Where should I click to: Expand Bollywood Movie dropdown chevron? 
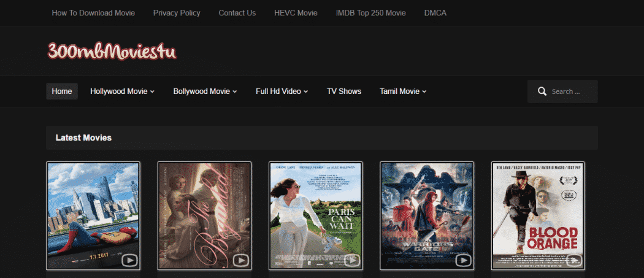pyautogui.click(x=235, y=91)
